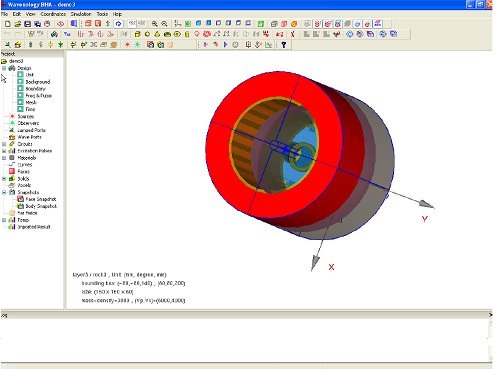The width and height of the screenshot is (500, 369).
Task: Click the purple book icon in first row
Action: tap(74, 24)
